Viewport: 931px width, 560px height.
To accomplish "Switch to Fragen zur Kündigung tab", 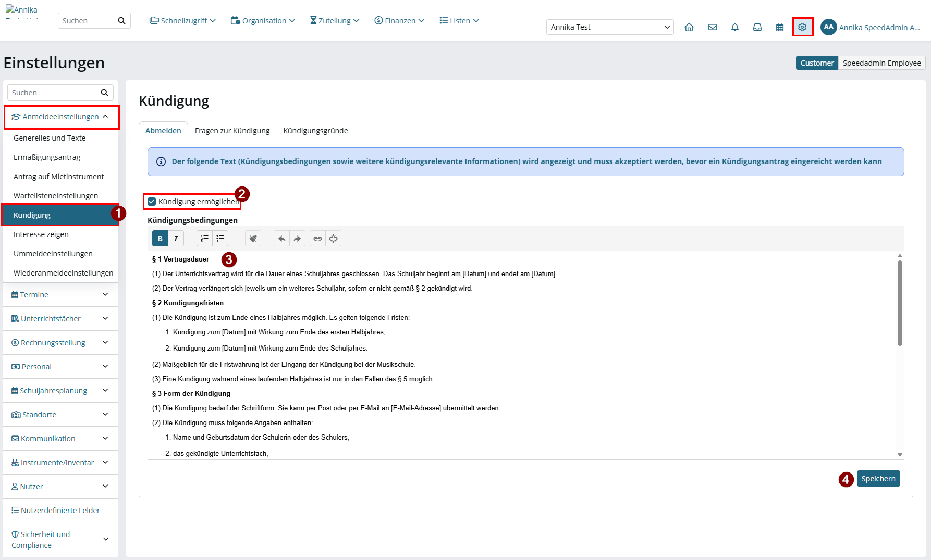I will coord(232,131).
